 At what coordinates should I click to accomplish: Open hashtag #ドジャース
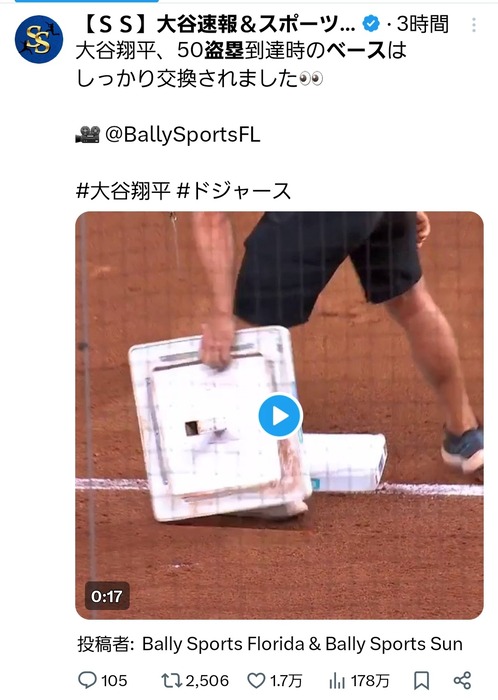click(x=234, y=191)
